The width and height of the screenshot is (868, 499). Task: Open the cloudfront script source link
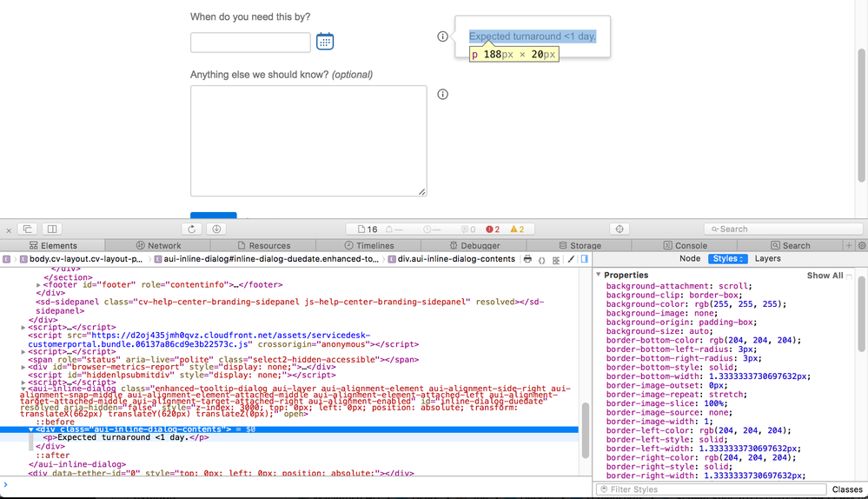(199, 340)
